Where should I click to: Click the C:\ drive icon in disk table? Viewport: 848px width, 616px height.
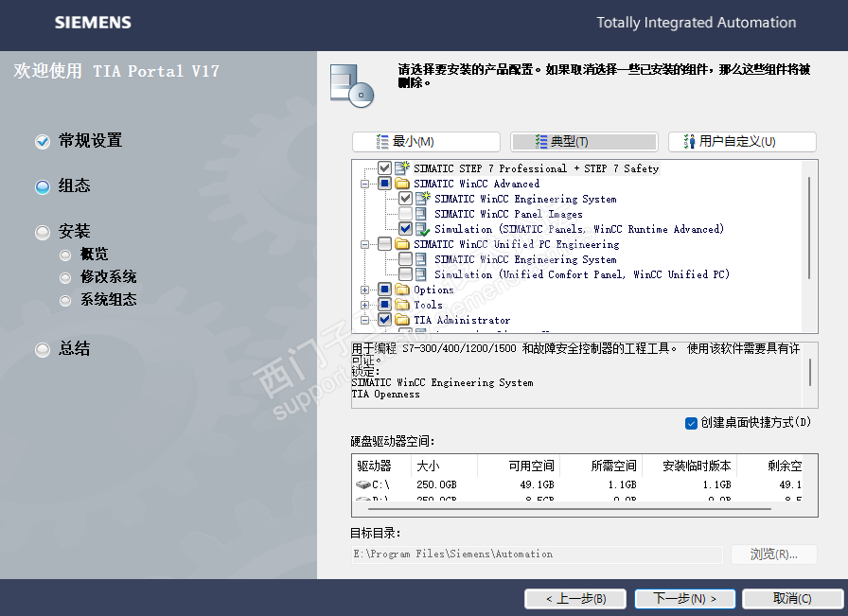[362, 484]
